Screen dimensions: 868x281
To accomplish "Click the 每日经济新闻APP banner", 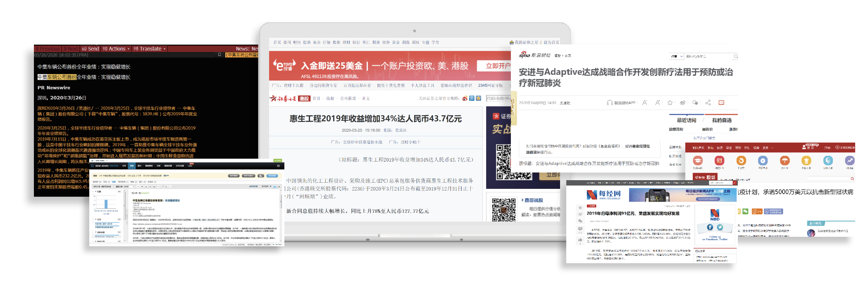I will (x=682, y=195).
